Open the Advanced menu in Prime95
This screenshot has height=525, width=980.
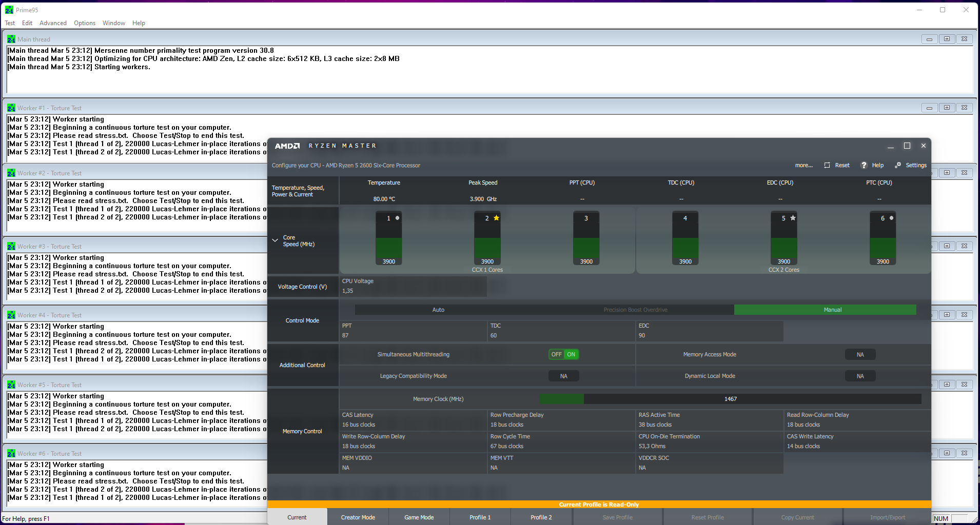53,23
